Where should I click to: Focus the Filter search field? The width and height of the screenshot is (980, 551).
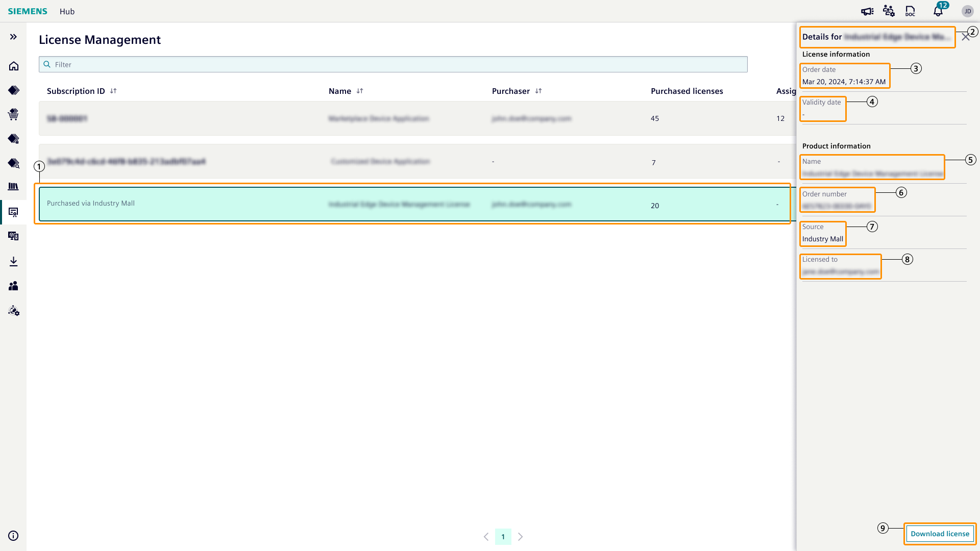click(x=393, y=64)
